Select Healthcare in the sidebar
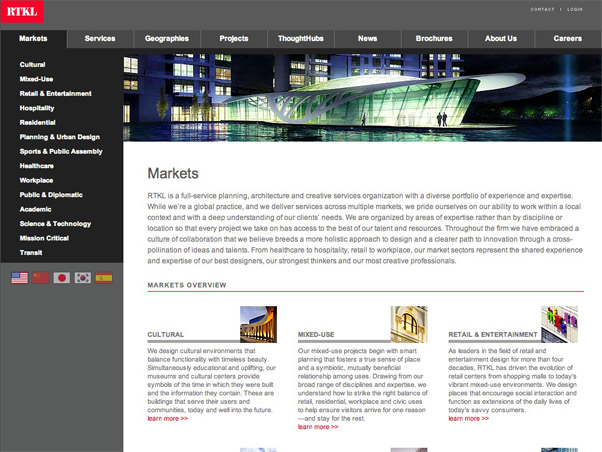 point(36,166)
